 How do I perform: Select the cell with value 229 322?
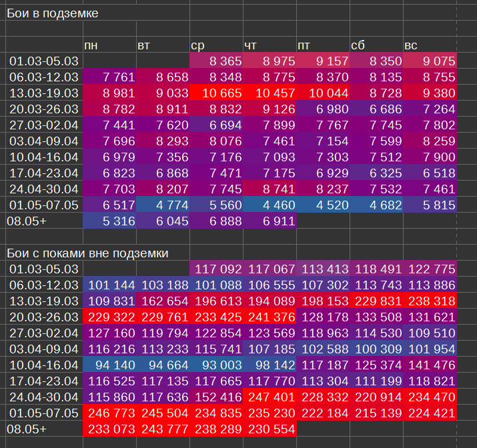tap(109, 317)
